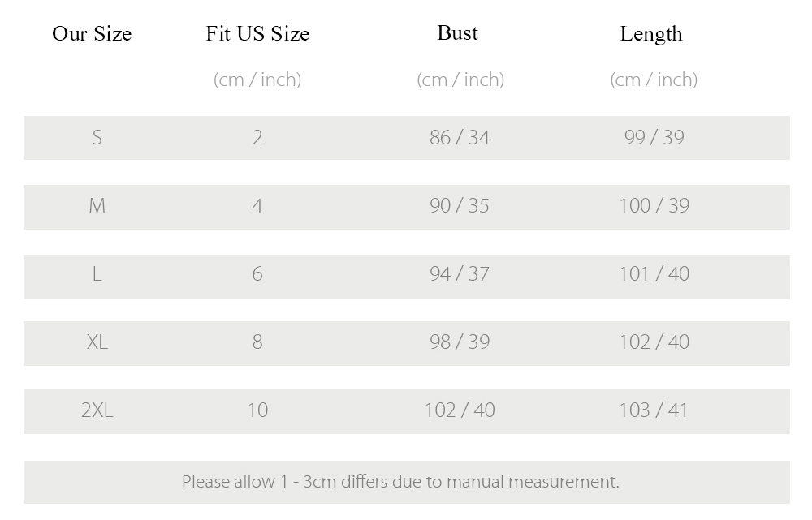
Task: Click bust value 86 / 34
Action: [460, 138]
